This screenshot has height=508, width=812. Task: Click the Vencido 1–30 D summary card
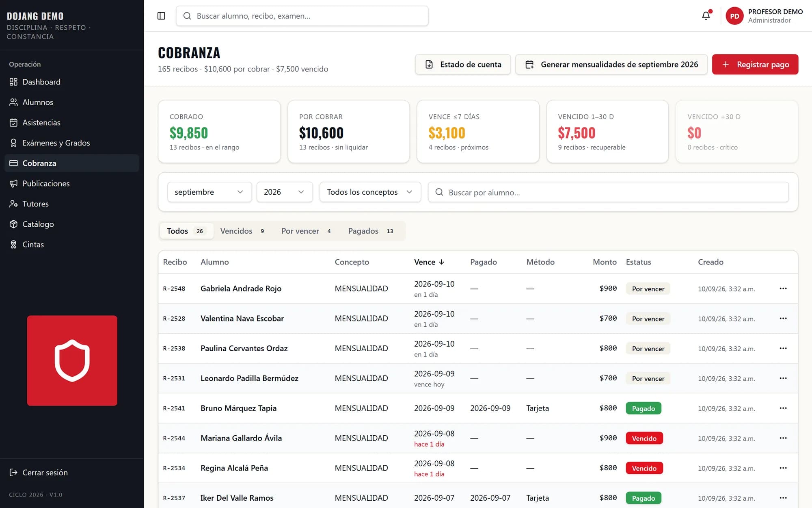[x=607, y=132]
